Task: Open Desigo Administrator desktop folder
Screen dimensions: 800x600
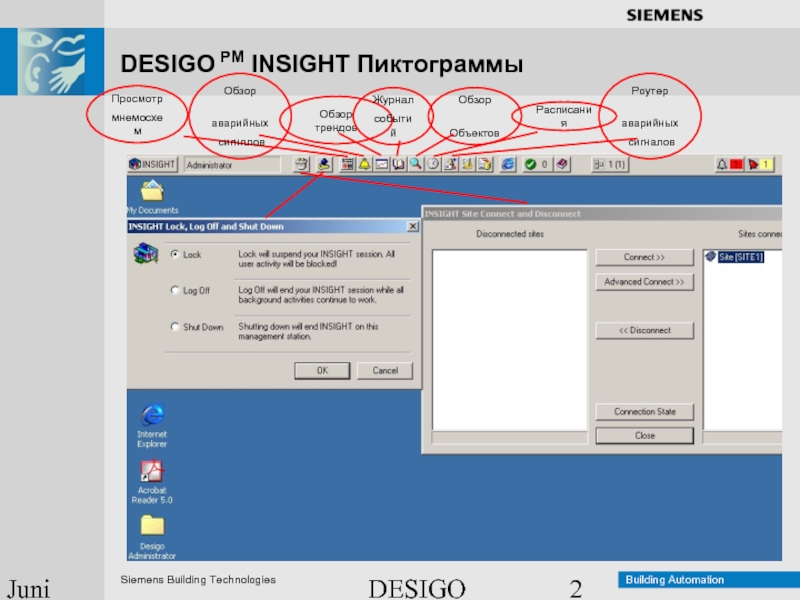Action: click(152, 537)
